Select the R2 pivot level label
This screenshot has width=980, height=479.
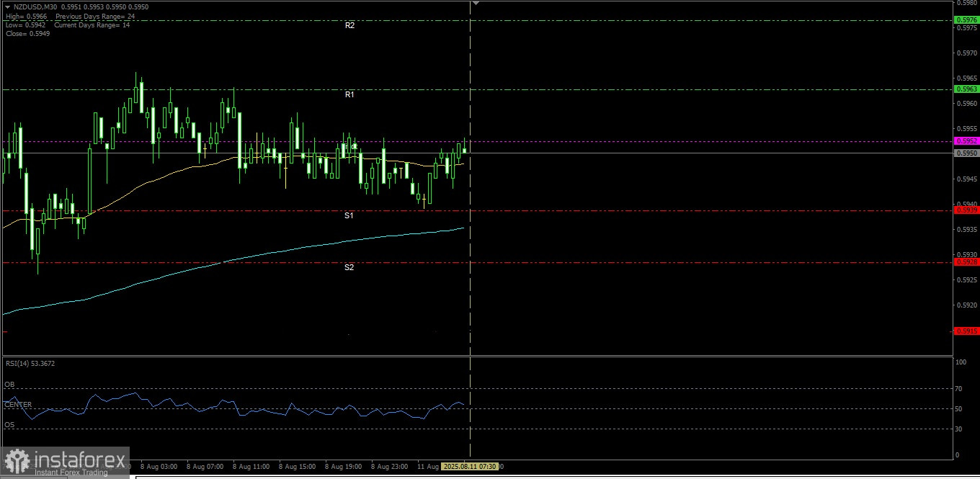(x=349, y=25)
